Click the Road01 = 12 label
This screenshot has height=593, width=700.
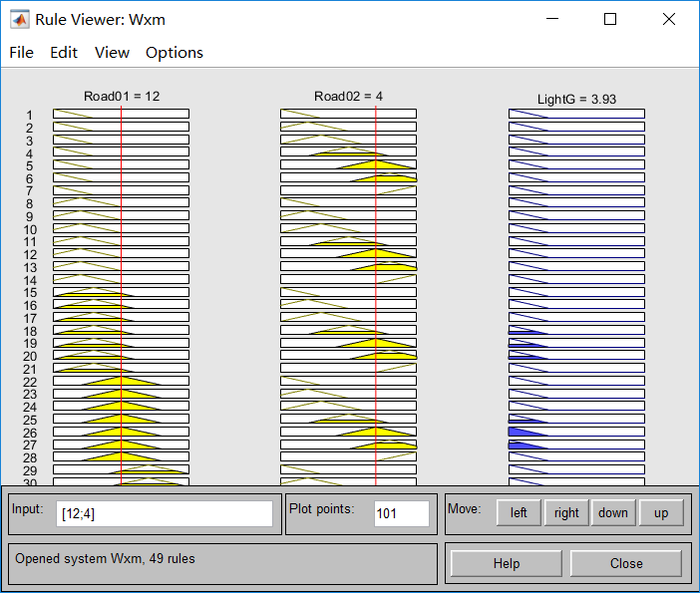coord(122,97)
